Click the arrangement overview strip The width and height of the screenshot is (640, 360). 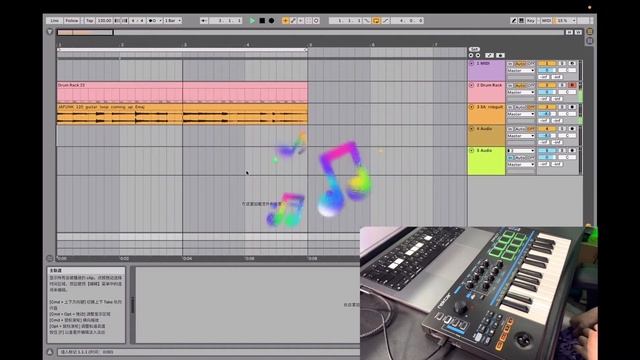pos(310,32)
